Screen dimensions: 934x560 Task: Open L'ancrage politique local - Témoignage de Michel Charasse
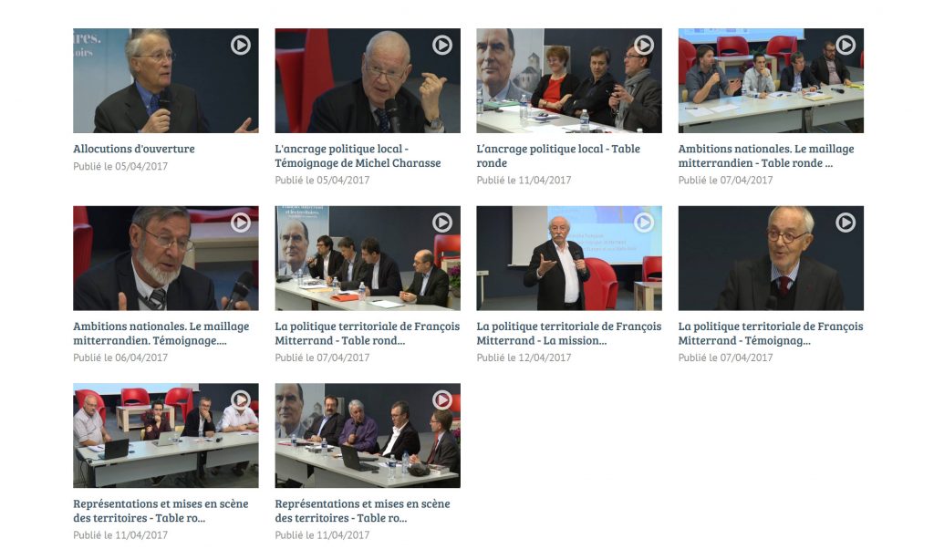click(358, 156)
